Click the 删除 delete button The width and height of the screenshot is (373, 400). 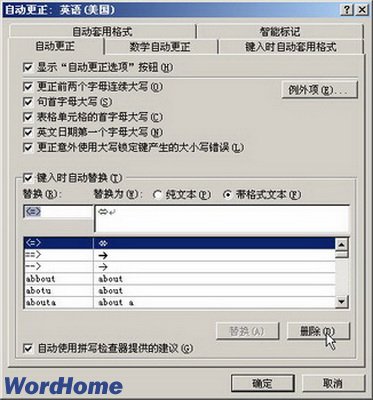[x=318, y=331]
